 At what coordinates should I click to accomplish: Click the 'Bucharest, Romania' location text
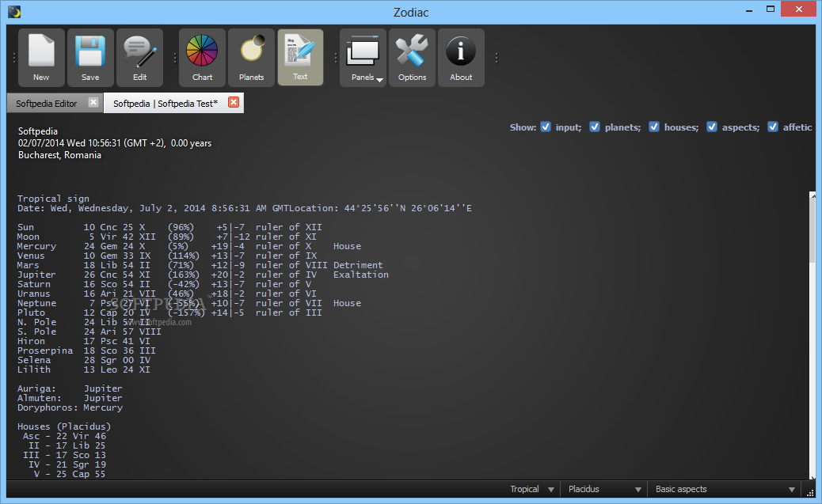click(59, 155)
